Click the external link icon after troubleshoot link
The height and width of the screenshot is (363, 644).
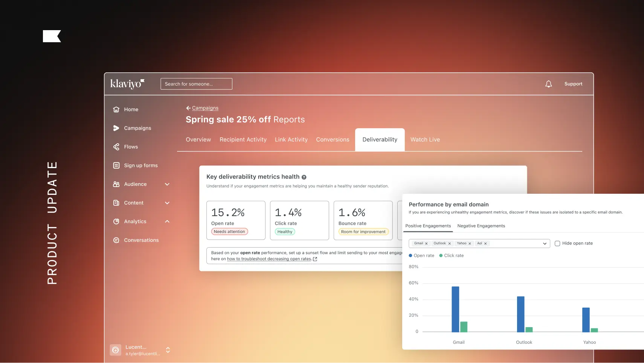point(315,259)
